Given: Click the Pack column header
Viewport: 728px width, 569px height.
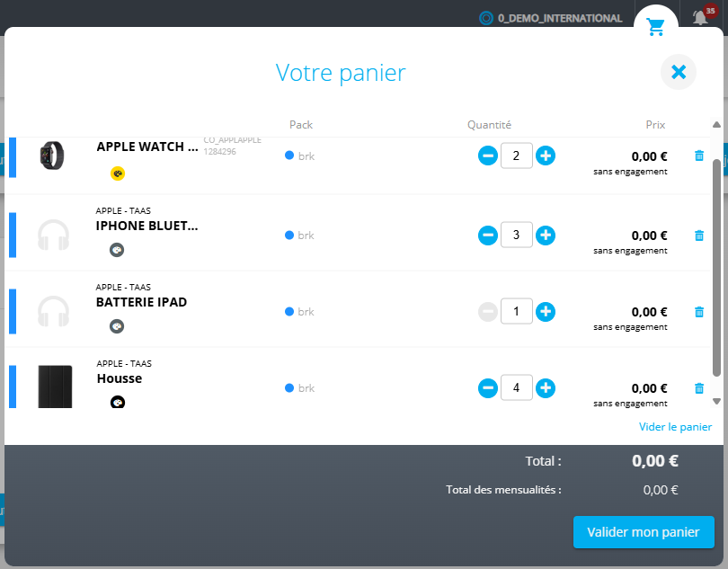Looking at the screenshot, I should click(x=301, y=125).
